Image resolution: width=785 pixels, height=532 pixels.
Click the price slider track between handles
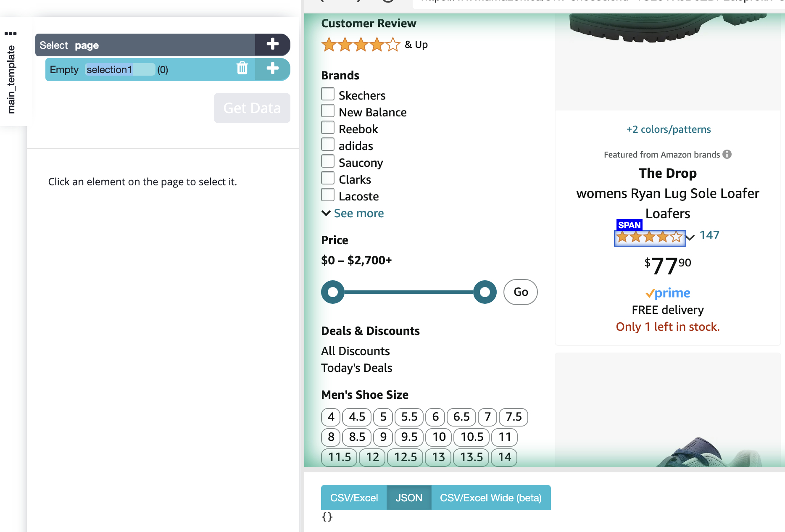pyautogui.click(x=409, y=292)
